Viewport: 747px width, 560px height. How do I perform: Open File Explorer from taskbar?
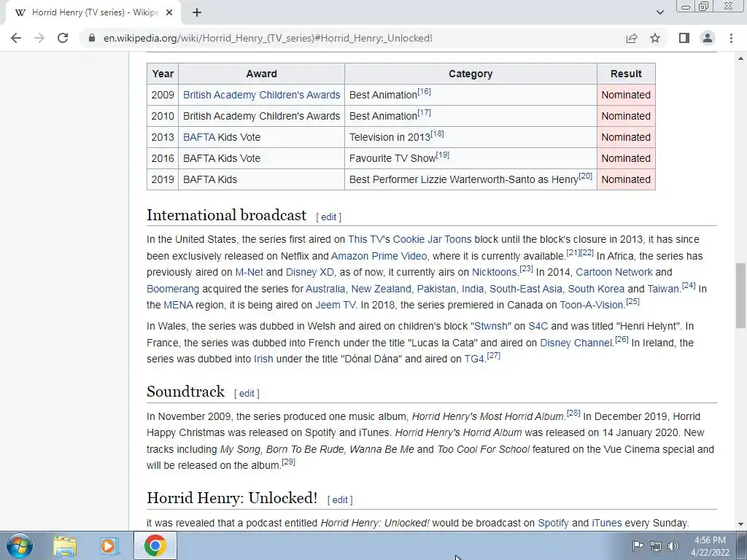click(x=65, y=546)
